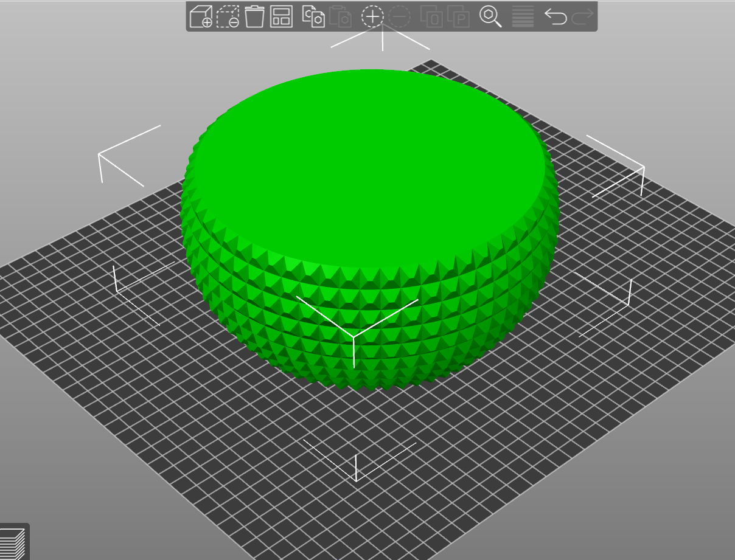Undo the last action
735x560 pixels.
pyautogui.click(x=555, y=16)
